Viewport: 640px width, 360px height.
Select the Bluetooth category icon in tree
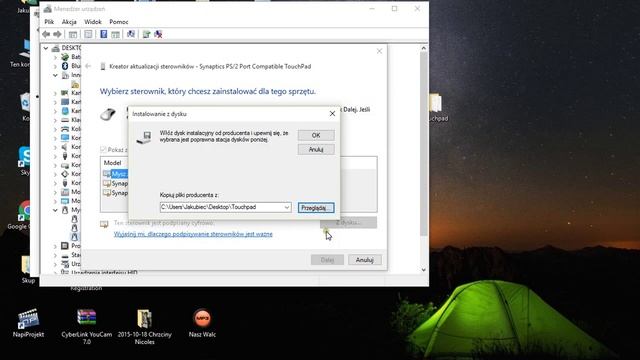click(65, 66)
